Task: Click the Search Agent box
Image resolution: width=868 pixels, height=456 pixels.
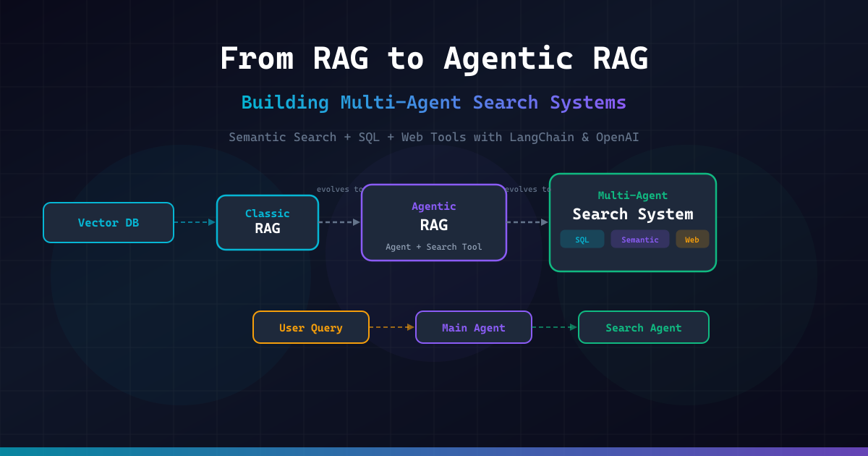Action: tap(643, 327)
